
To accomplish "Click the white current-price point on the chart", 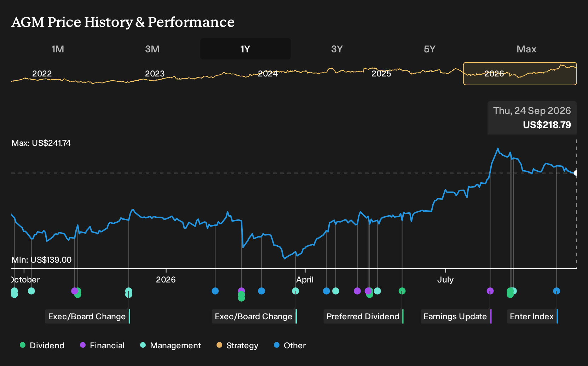I will [576, 173].
